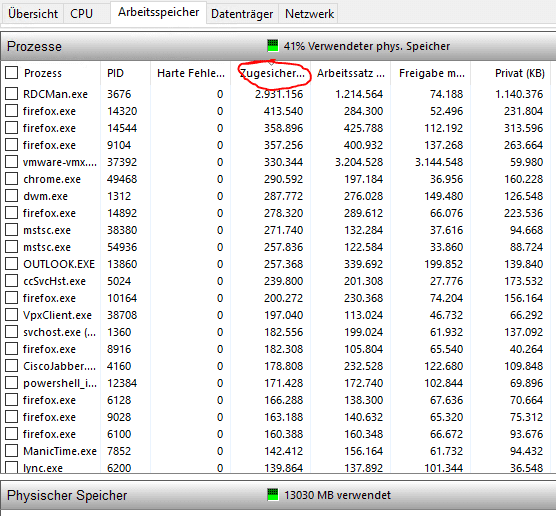Screen dimensions: 556x516
Task: Check the OUTLOOK.EXE checkbox
Action: 12,264
